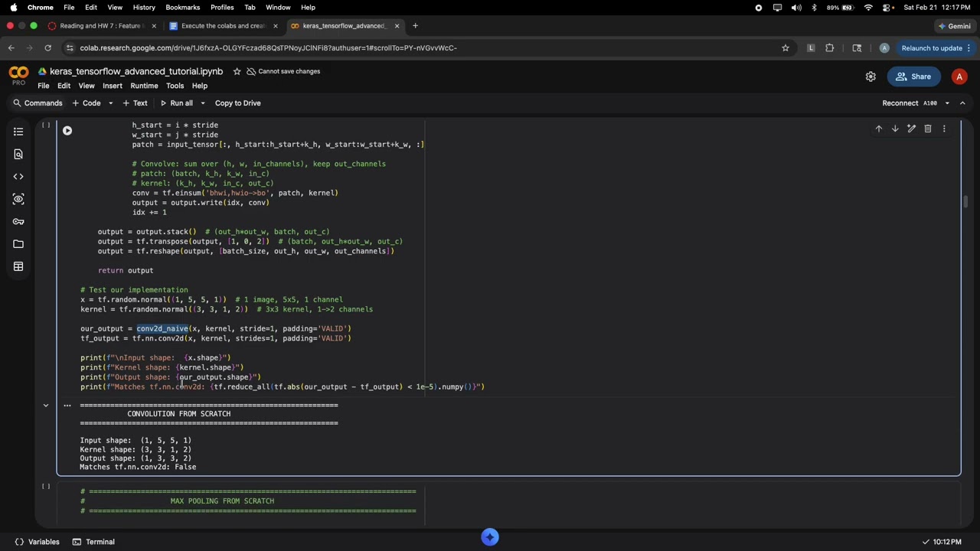Open the Chrome Bookmarks menu in menu bar
The height and width of the screenshot is (551, 980).
[182, 8]
